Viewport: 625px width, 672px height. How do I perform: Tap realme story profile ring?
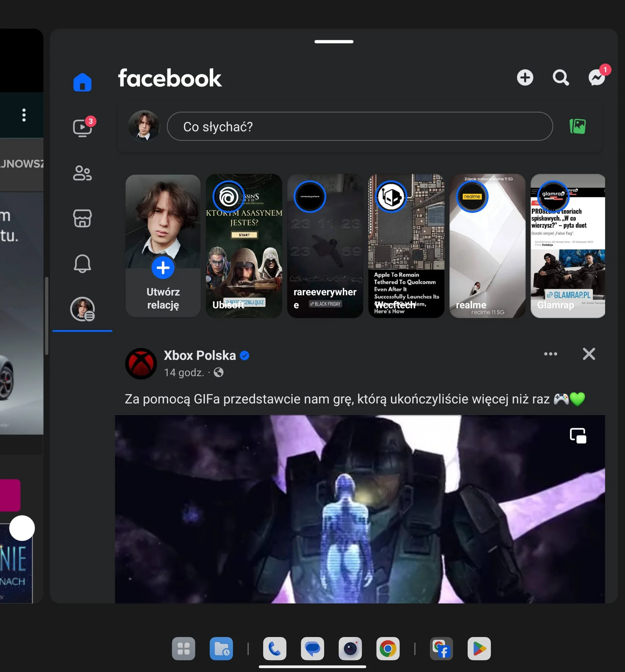[472, 197]
